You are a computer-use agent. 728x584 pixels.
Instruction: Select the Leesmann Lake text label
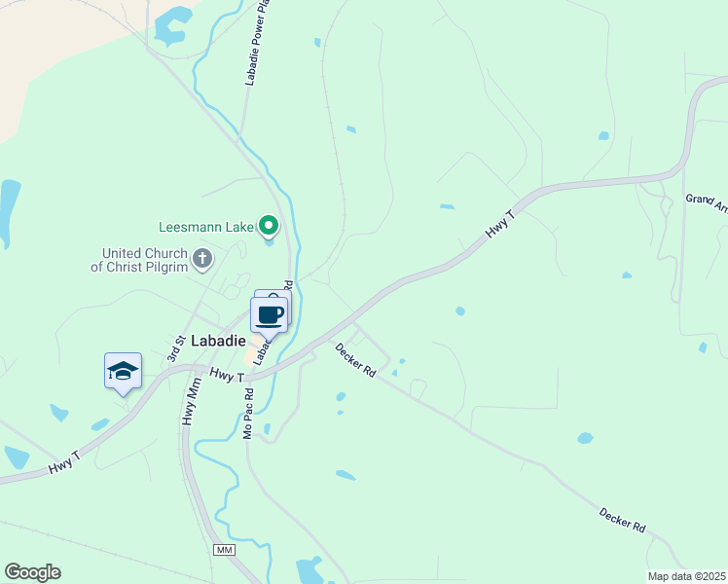click(x=206, y=227)
